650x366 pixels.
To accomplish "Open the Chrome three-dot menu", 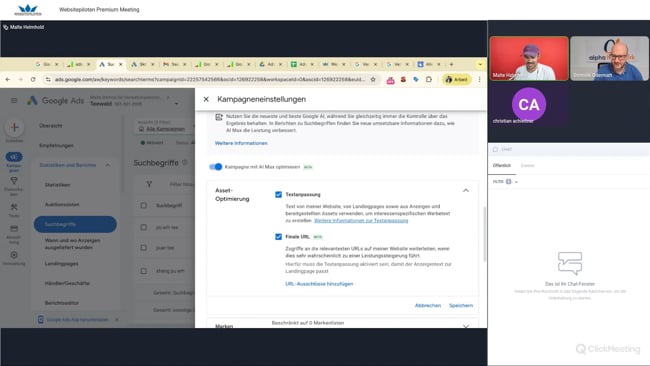I will click(480, 79).
